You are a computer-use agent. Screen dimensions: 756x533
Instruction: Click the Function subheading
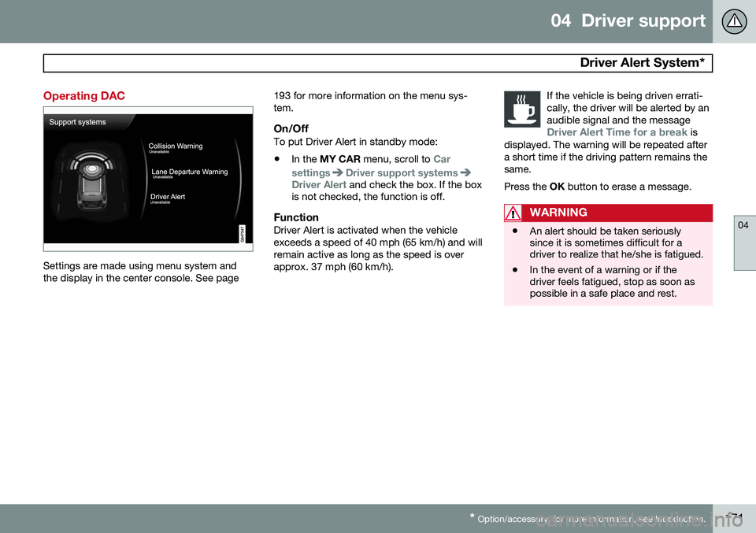point(296,217)
